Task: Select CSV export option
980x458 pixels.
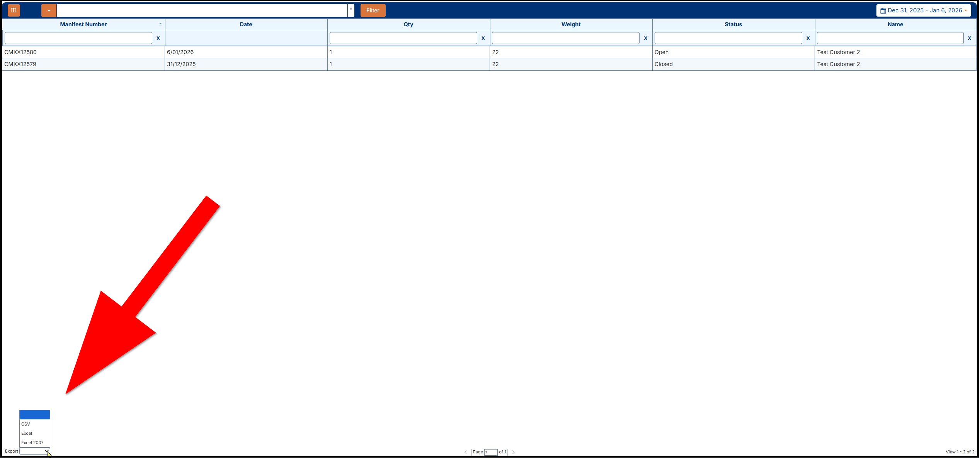Action: tap(26, 424)
